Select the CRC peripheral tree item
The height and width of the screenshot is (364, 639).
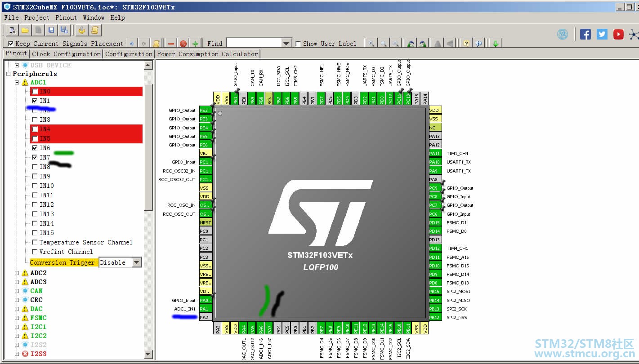(x=36, y=300)
